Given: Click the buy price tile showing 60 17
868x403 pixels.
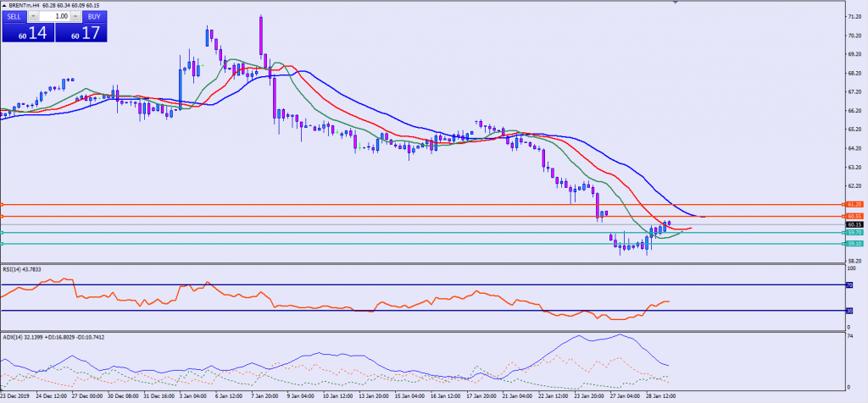Looking at the screenshot, I should (x=81, y=33).
